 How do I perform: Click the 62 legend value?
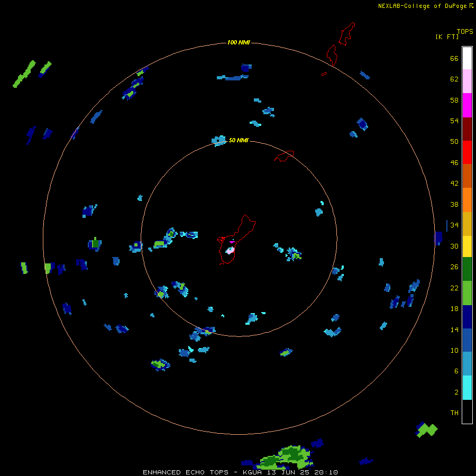pyautogui.click(x=454, y=79)
